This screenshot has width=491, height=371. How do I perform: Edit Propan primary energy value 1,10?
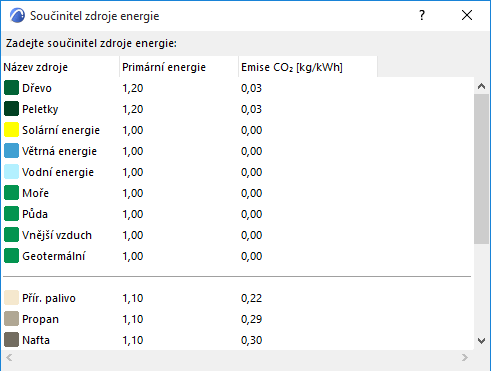(133, 319)
